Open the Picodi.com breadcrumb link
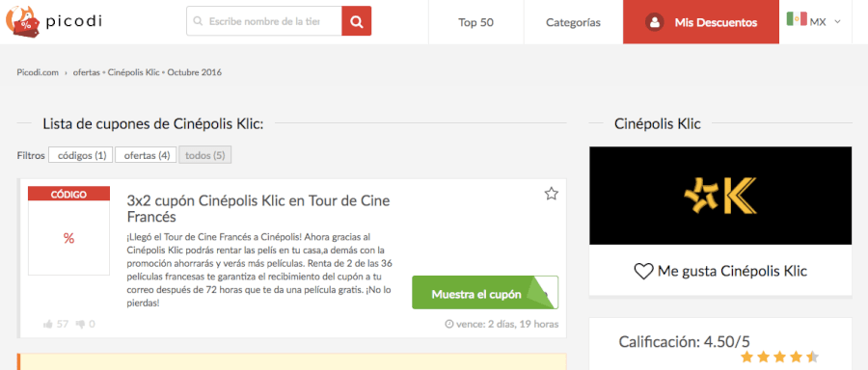Image resolution: width=868 pixels, height=370 pixels. click(x=38, y=72)
